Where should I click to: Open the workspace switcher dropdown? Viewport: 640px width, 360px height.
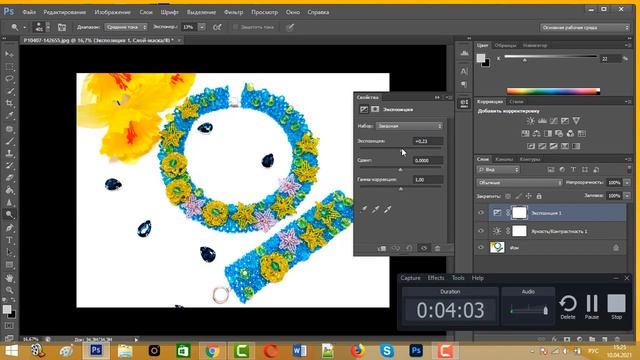[585, 27]
